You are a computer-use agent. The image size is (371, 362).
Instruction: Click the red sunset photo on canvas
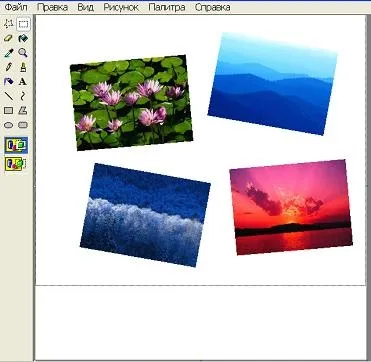291,207
